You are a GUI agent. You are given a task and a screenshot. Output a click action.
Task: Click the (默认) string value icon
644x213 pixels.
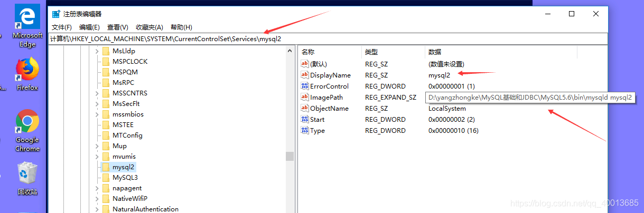(x=304, y=64)
